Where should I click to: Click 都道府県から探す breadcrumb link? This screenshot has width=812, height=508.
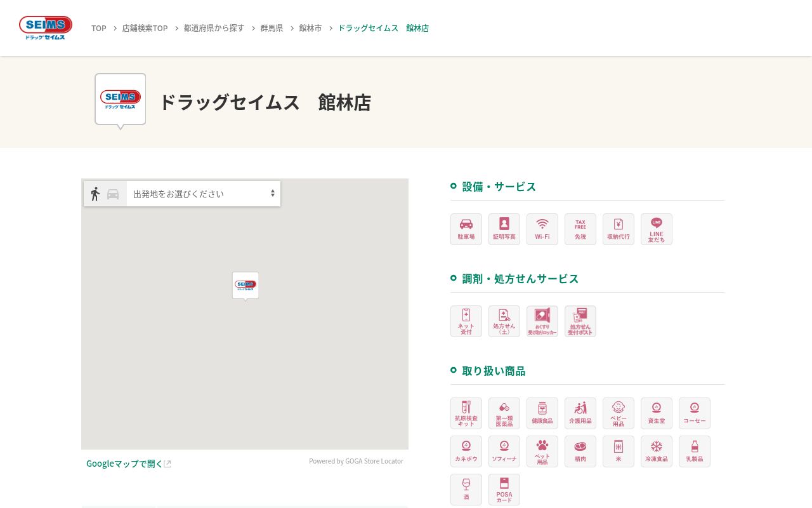coord(214,28)
